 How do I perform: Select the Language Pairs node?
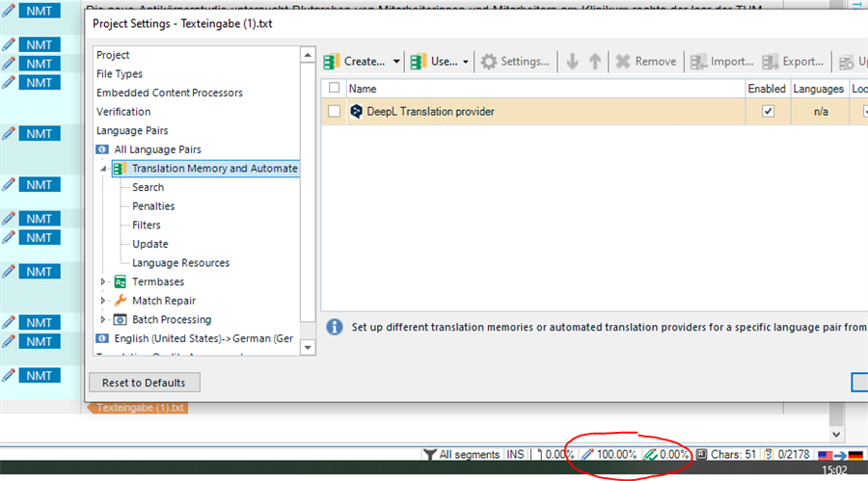(x=132, y=130)
